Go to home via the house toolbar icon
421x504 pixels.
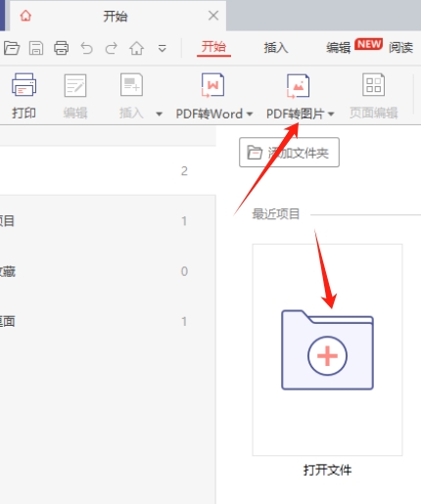point(137,48)
